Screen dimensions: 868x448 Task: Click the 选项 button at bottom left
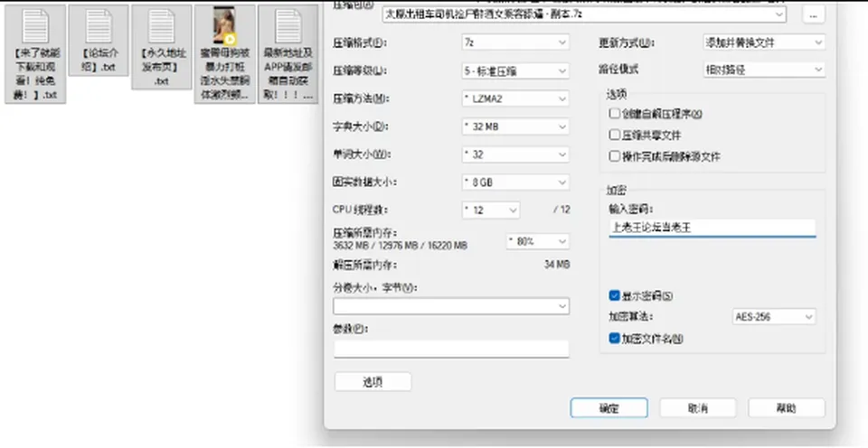pos(373,382)
